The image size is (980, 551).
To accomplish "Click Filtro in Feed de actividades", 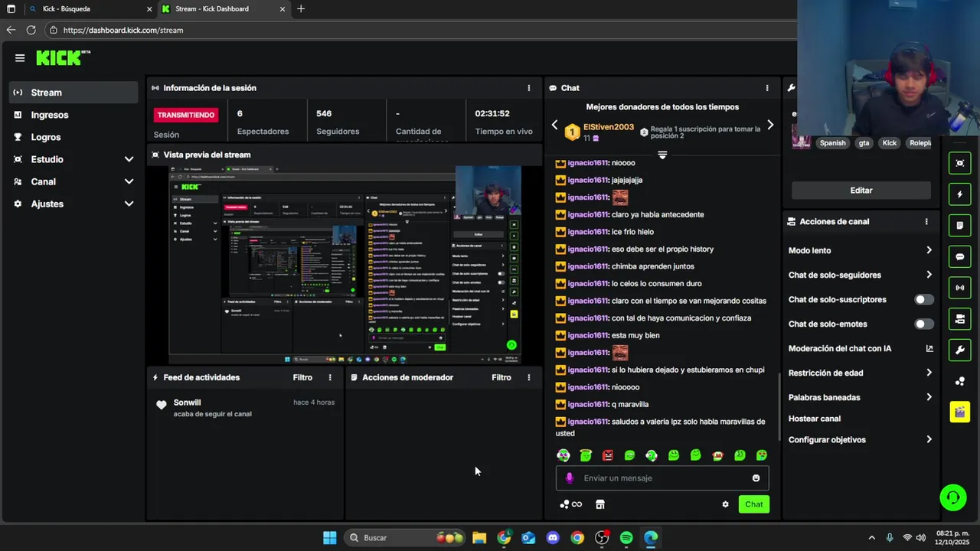I will coord(302,377).
